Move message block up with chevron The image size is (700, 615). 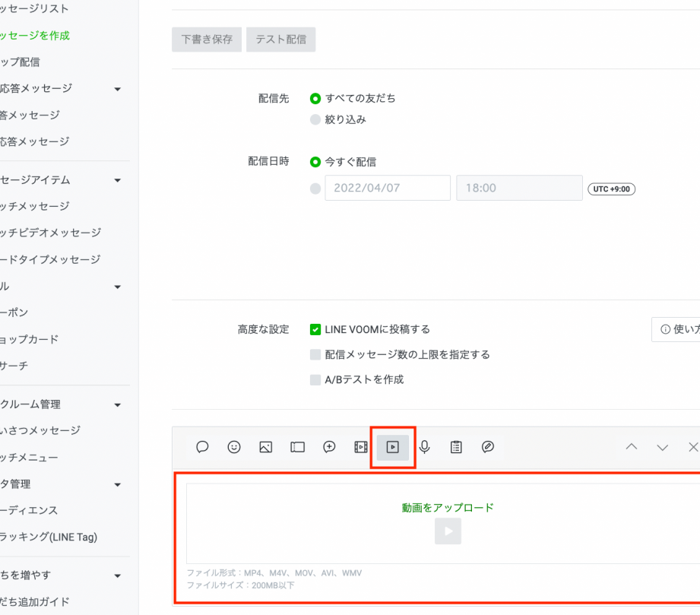pyautogui.click(x=632, y=447)
